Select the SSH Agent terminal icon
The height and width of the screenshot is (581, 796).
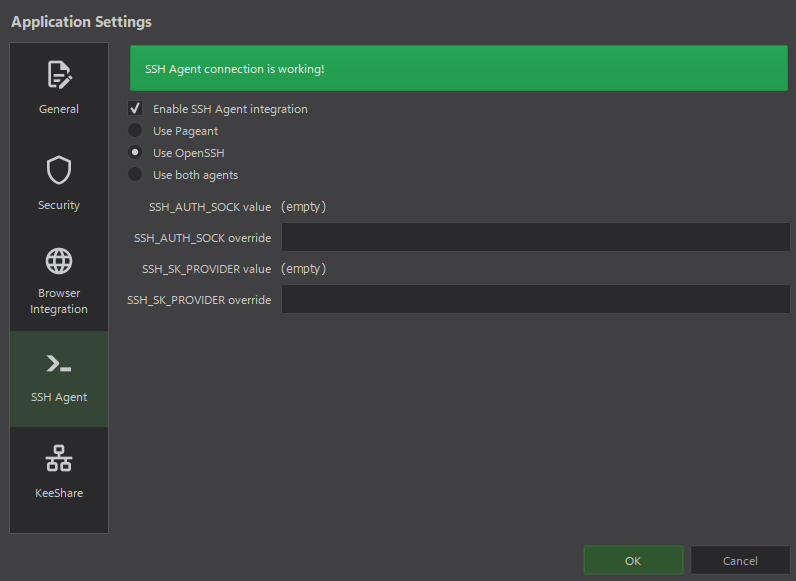coord(59,364)
